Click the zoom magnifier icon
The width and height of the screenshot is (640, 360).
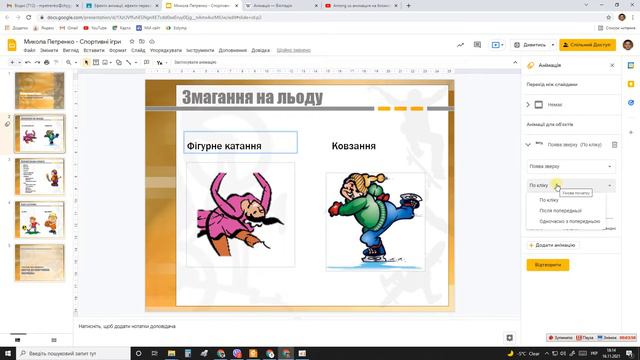tap(69, 62)
